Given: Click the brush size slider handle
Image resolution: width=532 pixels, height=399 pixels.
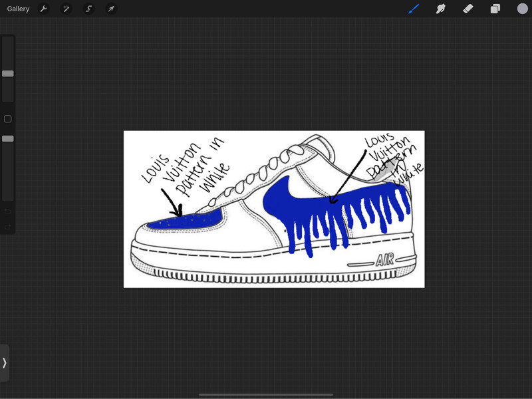Looking at the screenshot, I should point(8,74).
